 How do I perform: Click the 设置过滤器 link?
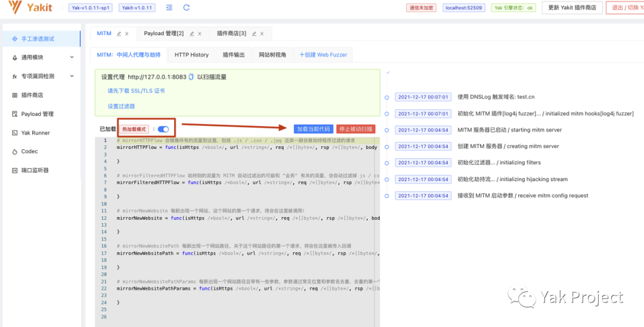click(121, 106)
